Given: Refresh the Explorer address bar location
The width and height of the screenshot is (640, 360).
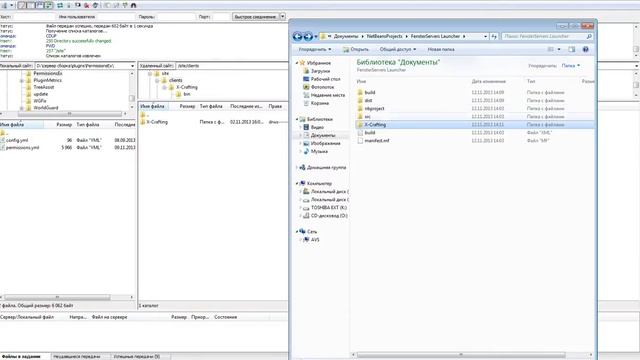Looking at the screenshot, I should click(x=494, y=36).
